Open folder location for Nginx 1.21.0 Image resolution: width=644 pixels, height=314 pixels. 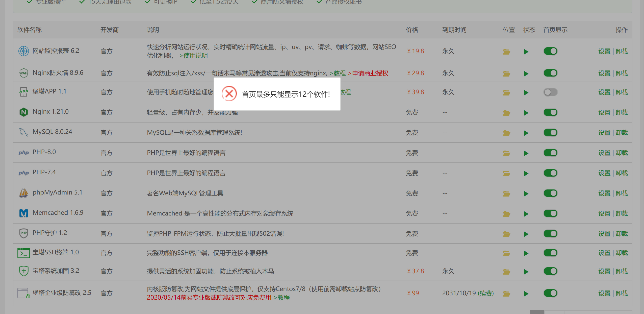[x=506, y=113]
